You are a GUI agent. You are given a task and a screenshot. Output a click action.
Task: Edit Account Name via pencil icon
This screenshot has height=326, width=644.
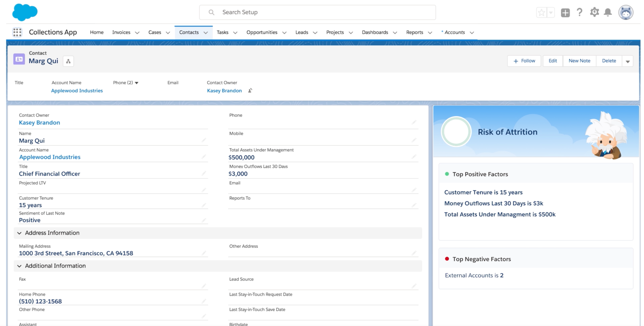coord(204,157)
